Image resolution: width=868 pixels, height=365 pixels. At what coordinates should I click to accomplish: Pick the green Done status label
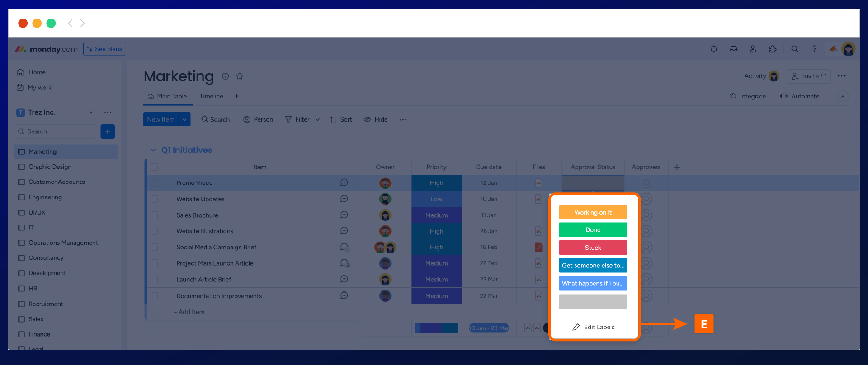click(x=593, y=230)
